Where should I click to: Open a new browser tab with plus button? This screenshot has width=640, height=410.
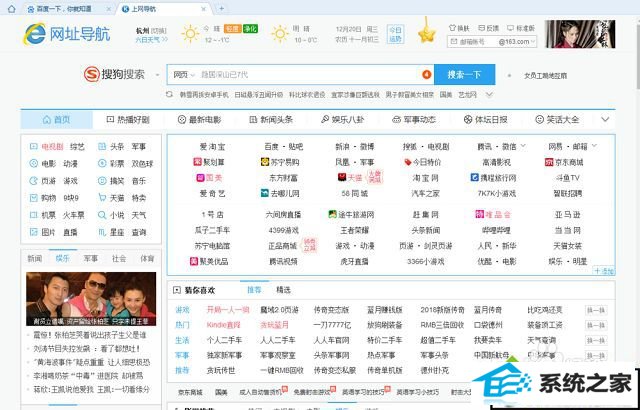click(222, 8)
